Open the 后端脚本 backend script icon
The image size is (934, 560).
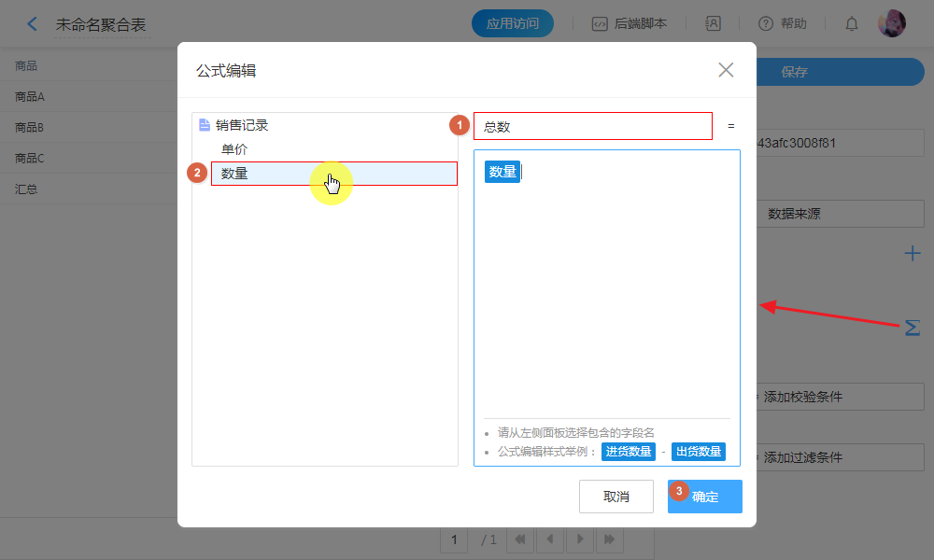pyautogui.click(x=601, y=24)
